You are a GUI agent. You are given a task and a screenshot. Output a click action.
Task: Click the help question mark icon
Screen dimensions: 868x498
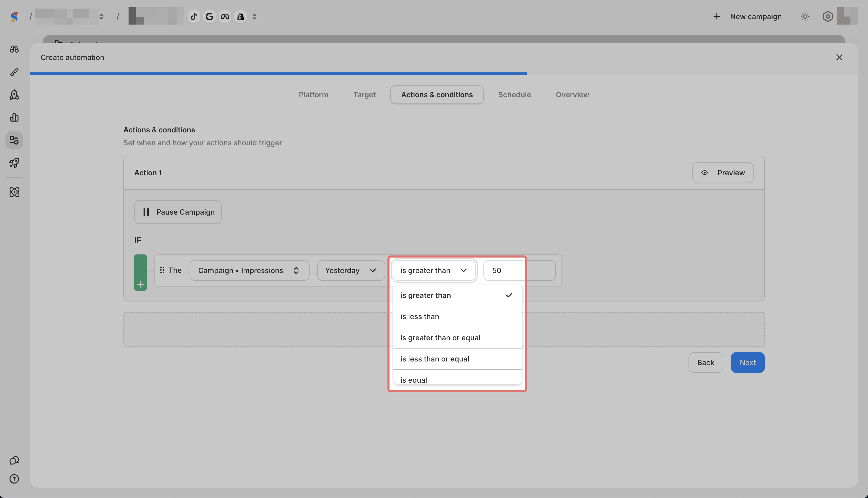14,479
